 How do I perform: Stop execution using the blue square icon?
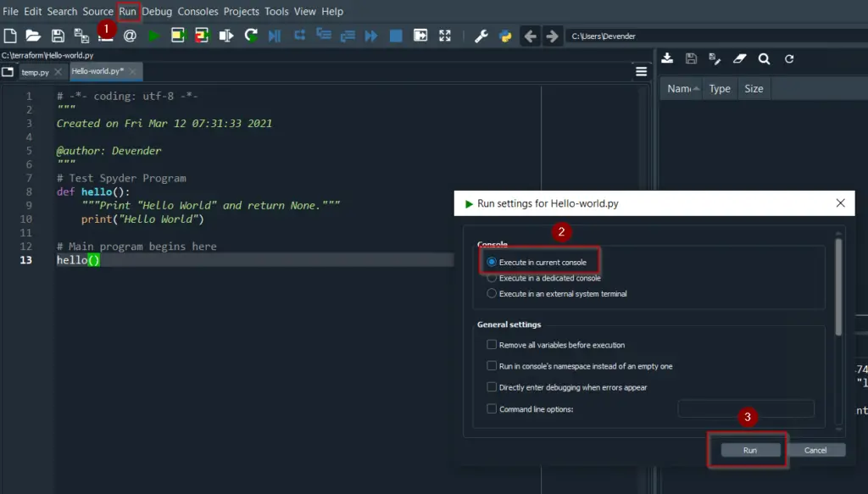(395, 36)
